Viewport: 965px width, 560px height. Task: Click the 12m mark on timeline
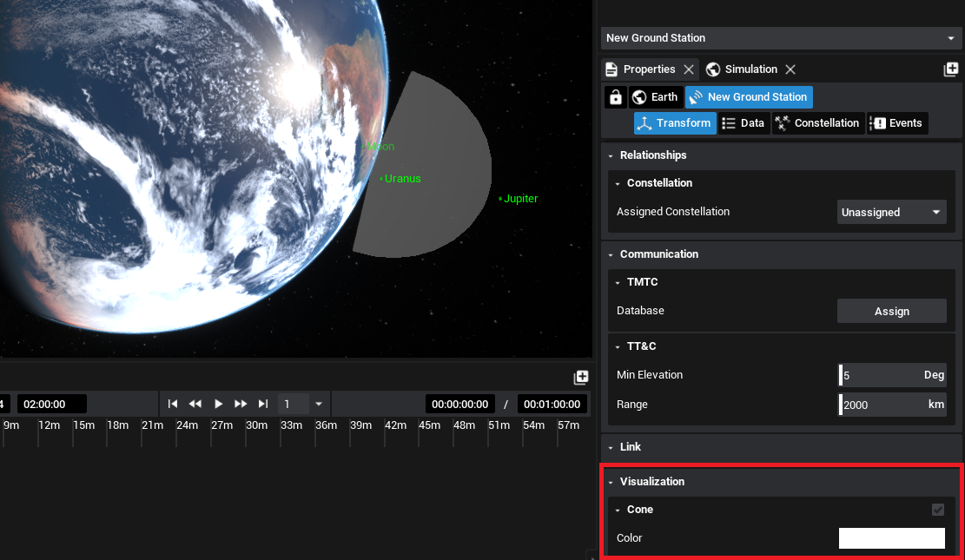point(50,425)
